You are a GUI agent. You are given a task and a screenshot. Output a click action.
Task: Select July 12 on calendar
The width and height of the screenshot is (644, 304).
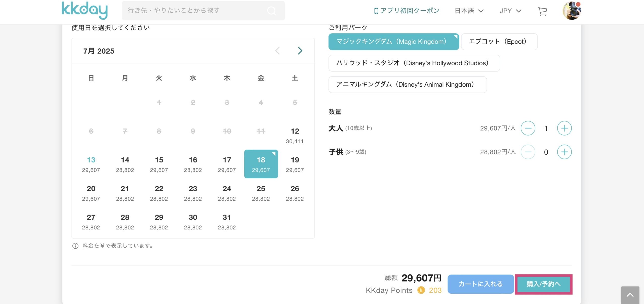(x=295, y=136)
